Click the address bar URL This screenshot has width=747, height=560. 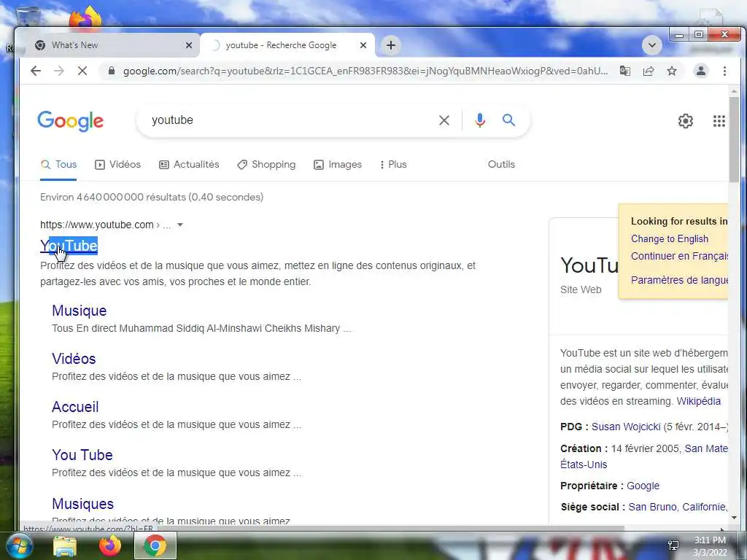[365, 71]
